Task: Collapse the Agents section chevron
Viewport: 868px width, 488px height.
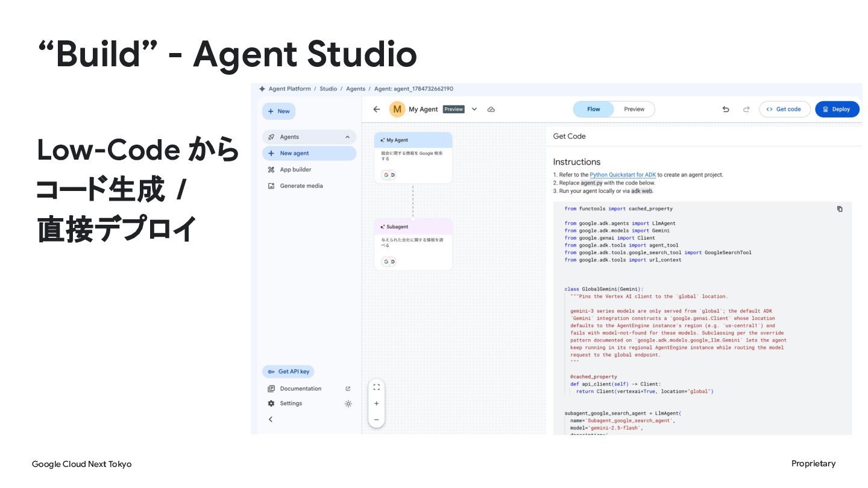Action: tap(347, 137)
